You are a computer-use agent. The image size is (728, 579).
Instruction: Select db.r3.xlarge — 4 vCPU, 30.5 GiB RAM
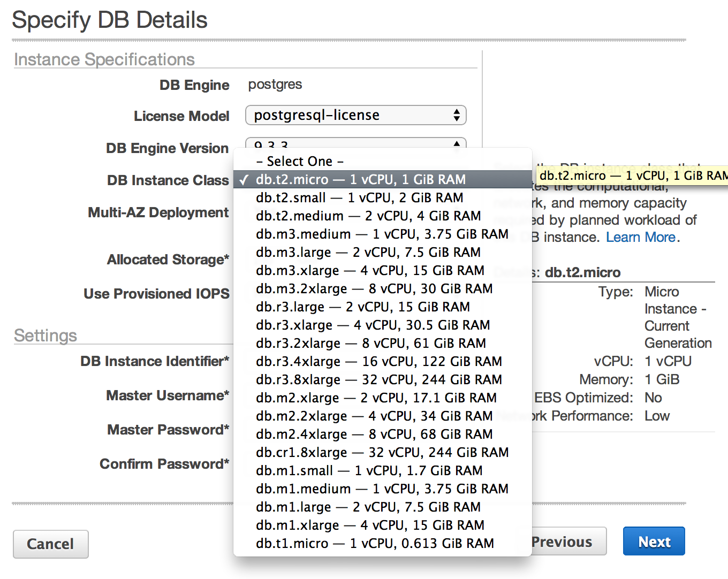[382, 325]
